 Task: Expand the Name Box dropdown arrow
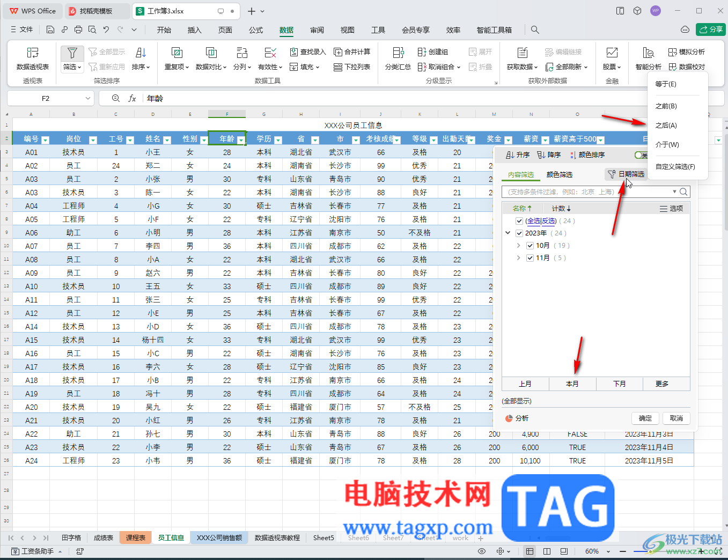88,98
